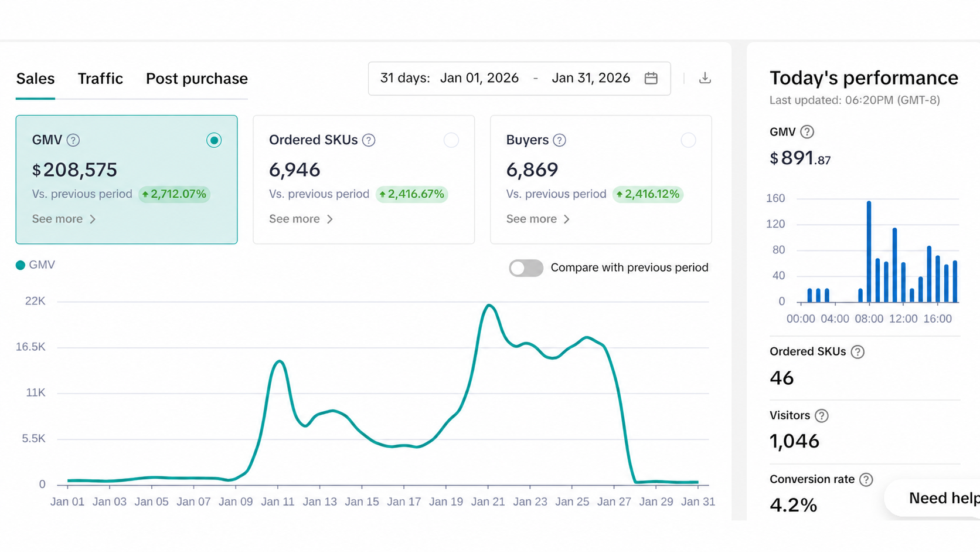Click the GMV help icon under Today's performance
Viewport: 980px width, 552px height.
tap(807, 132)
